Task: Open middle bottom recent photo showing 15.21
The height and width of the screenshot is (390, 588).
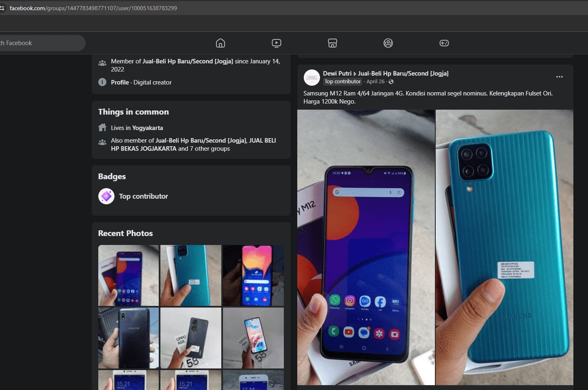Action: tap(191, 380)
